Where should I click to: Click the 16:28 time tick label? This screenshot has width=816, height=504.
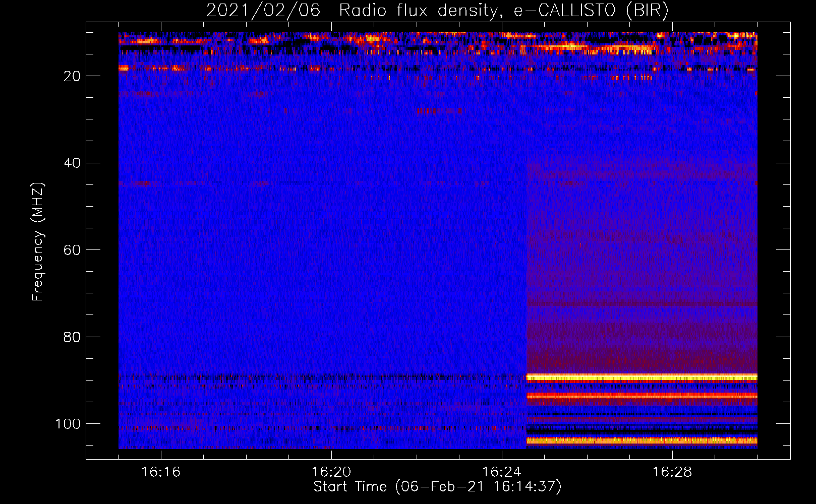[x=672, y=472]
